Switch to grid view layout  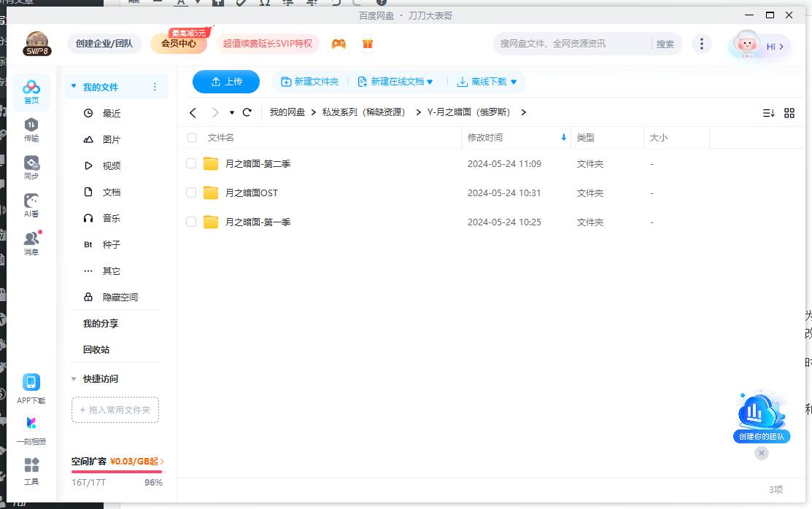[x=789, y=113]
